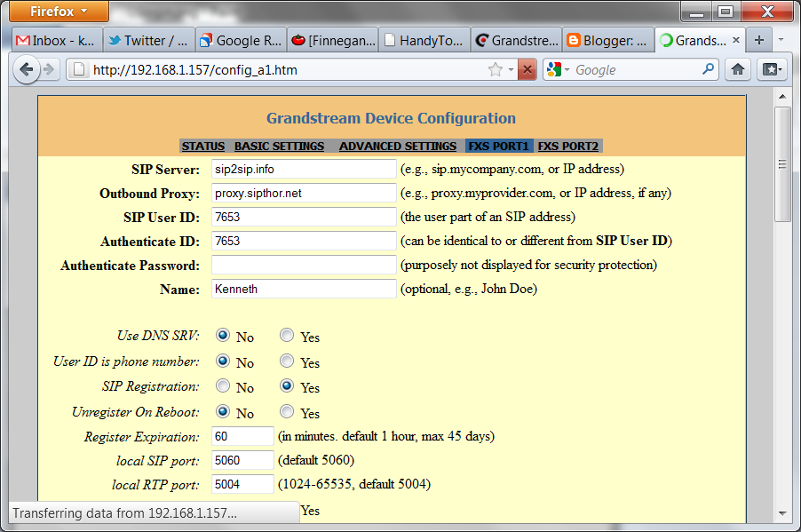Open the STATUS page link

(x=203, y=147)
